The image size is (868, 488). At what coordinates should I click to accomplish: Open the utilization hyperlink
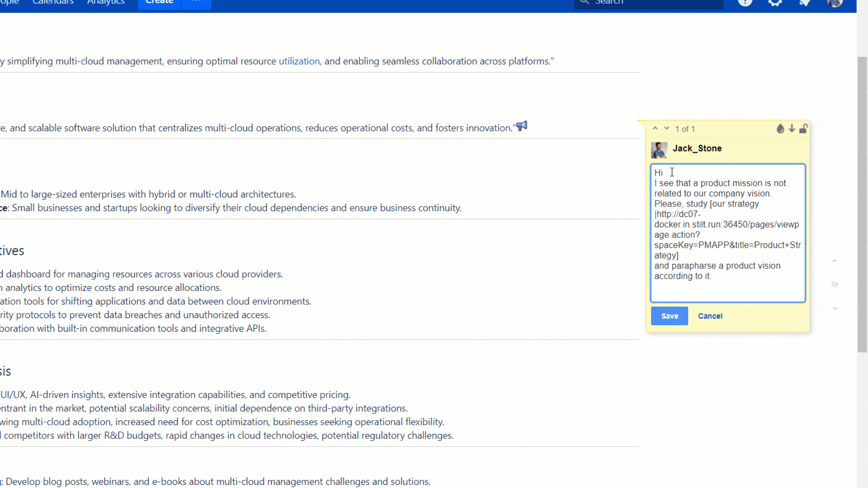pyautogui.click(x=299, y=61)
